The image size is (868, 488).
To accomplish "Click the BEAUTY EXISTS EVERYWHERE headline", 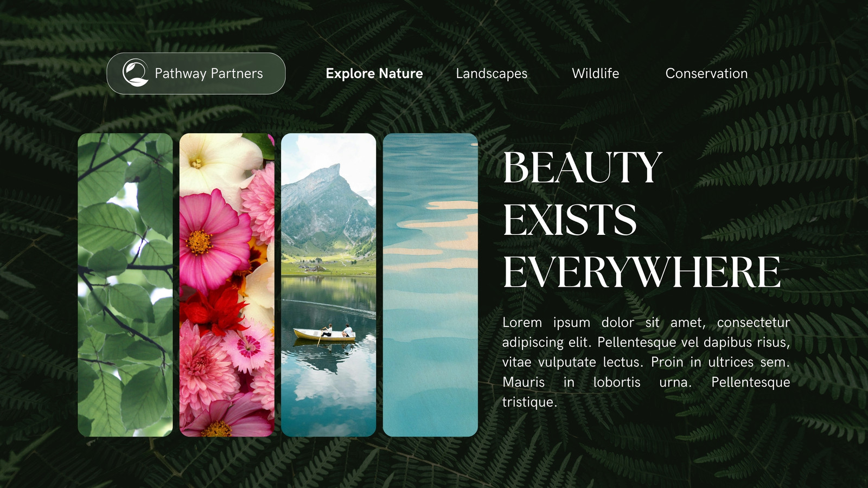I will tap(642, 220).
